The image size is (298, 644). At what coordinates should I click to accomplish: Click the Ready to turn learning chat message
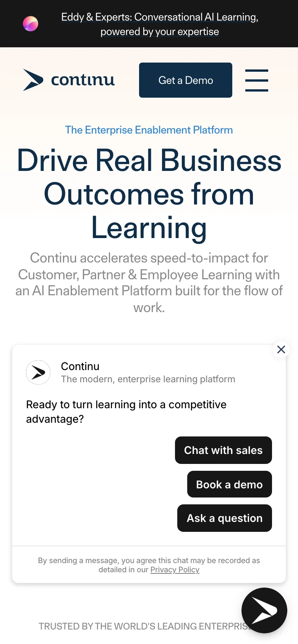pyautogui.click(x=126, y=412)
